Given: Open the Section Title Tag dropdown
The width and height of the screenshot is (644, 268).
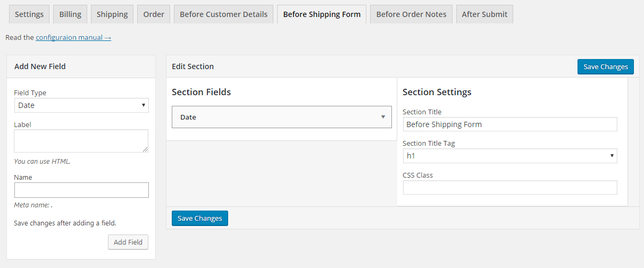Looking at the screenshot, I should [510, 156].
